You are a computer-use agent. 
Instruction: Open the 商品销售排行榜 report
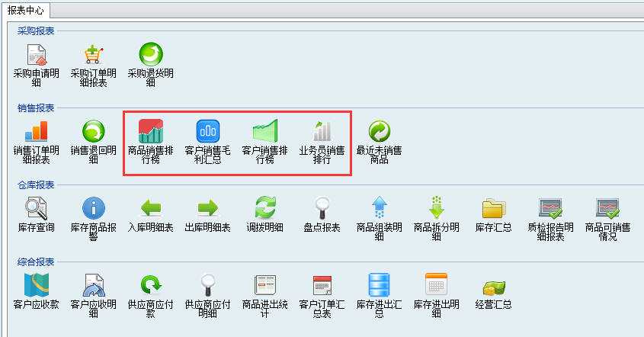point(151,130)
